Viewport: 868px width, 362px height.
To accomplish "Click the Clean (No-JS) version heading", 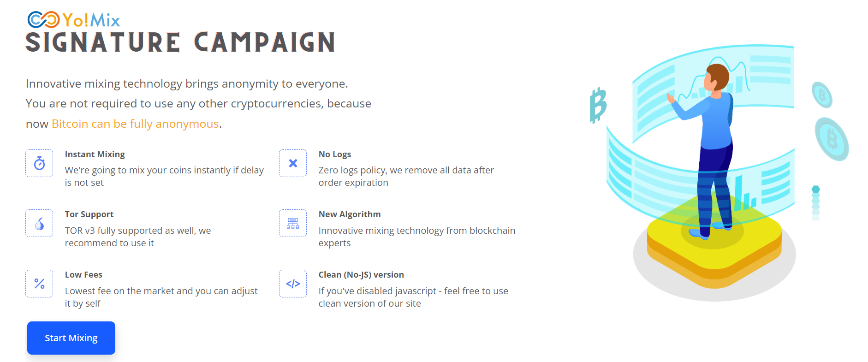I will [x=361, y=274].
